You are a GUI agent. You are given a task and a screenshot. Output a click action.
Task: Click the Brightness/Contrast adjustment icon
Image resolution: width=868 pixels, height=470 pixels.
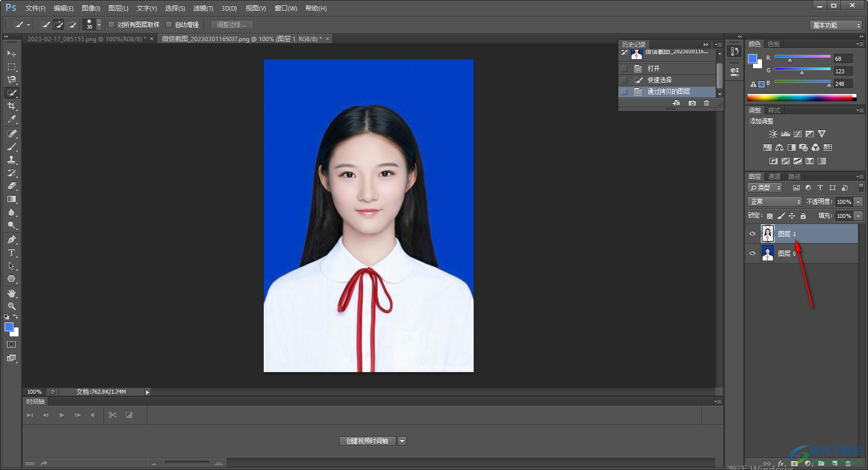click(773, 134)
